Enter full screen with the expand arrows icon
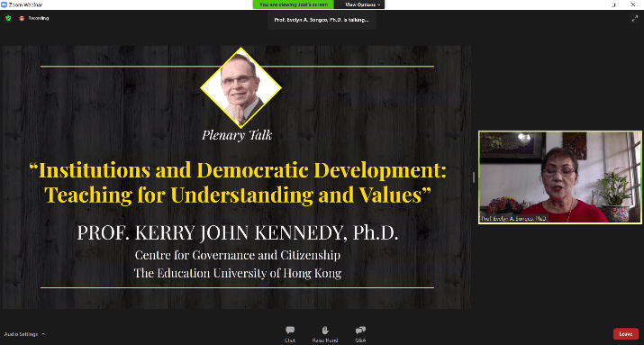 [x=635, y=18]
